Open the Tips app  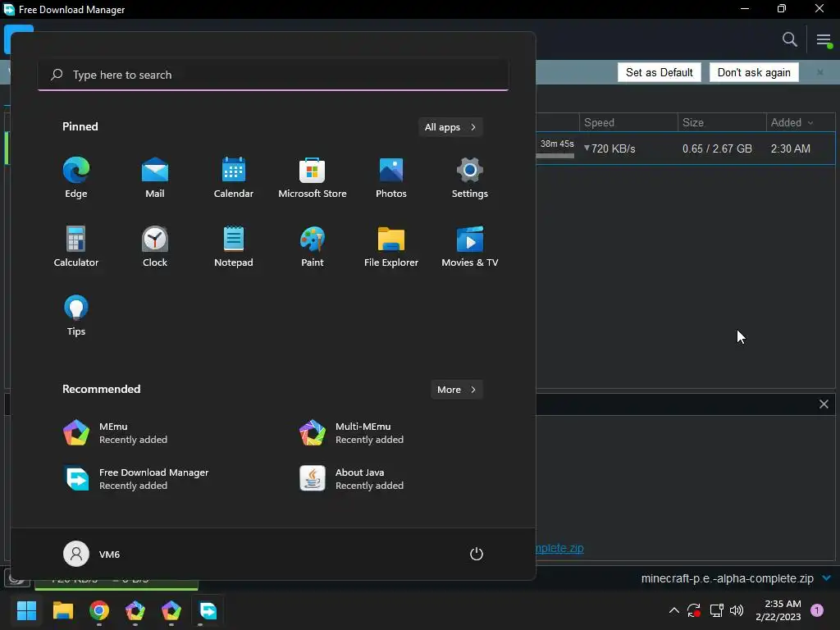pyautogui.click(x=76, y=316)
